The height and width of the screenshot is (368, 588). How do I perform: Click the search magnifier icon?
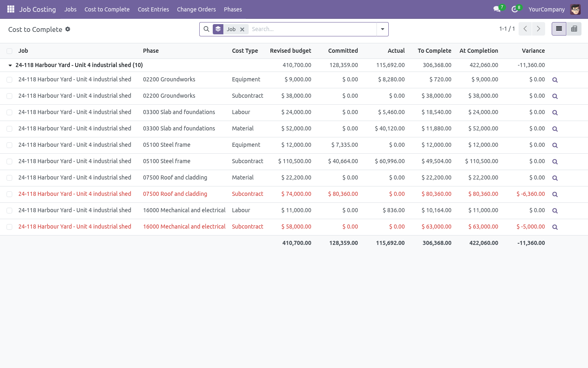(207, 29)
